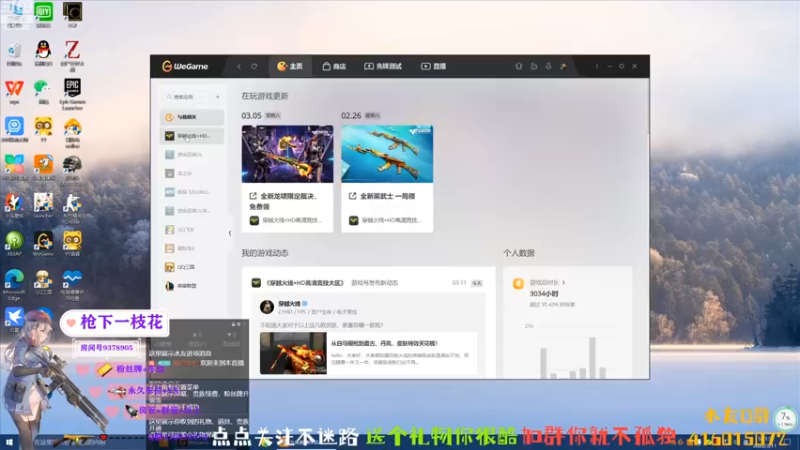
Task: Click the orange pin icon in WeGame's title bar
Action: (x=563, y=66)
